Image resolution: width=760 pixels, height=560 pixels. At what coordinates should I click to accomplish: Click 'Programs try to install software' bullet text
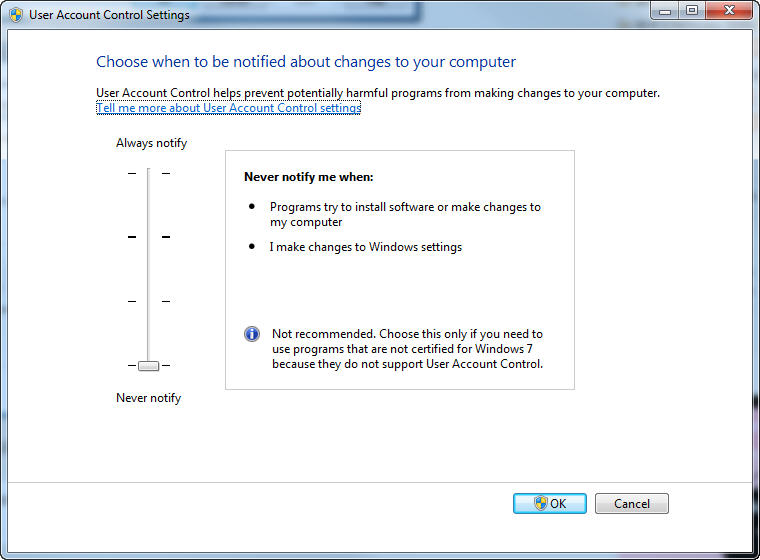pyautogui.click(x=405, y=214)
